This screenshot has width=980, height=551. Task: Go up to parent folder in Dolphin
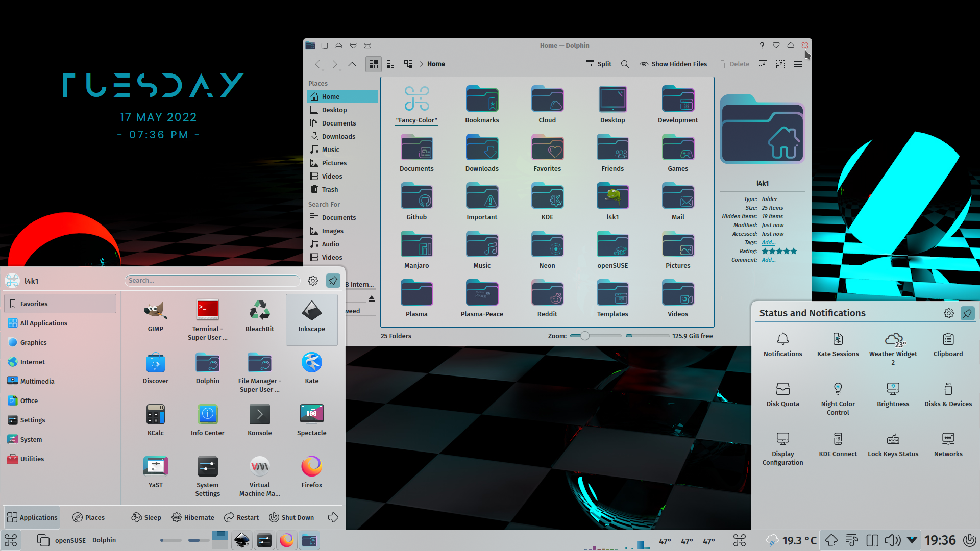pyautogui.click(x=352, y=64)
